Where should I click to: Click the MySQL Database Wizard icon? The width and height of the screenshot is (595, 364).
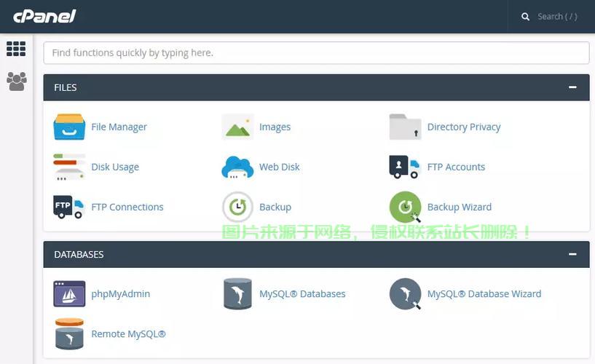click(405, 294)
